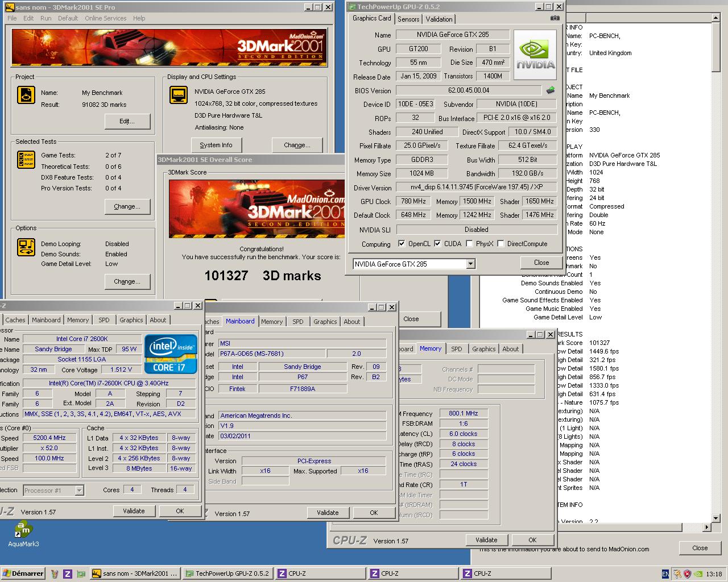
Task: Open the Run menu in 3DMark2001
Action: point(46,18)
